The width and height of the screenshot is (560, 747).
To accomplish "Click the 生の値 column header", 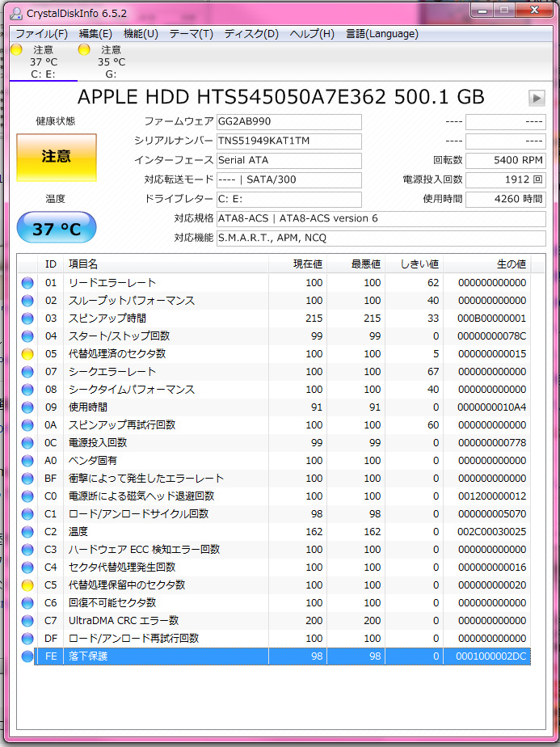I will point(486,264).
